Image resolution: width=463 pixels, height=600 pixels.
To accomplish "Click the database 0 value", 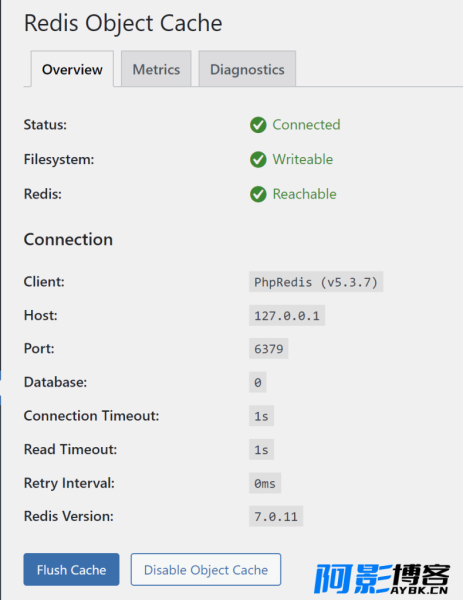I will pos(258,382).
